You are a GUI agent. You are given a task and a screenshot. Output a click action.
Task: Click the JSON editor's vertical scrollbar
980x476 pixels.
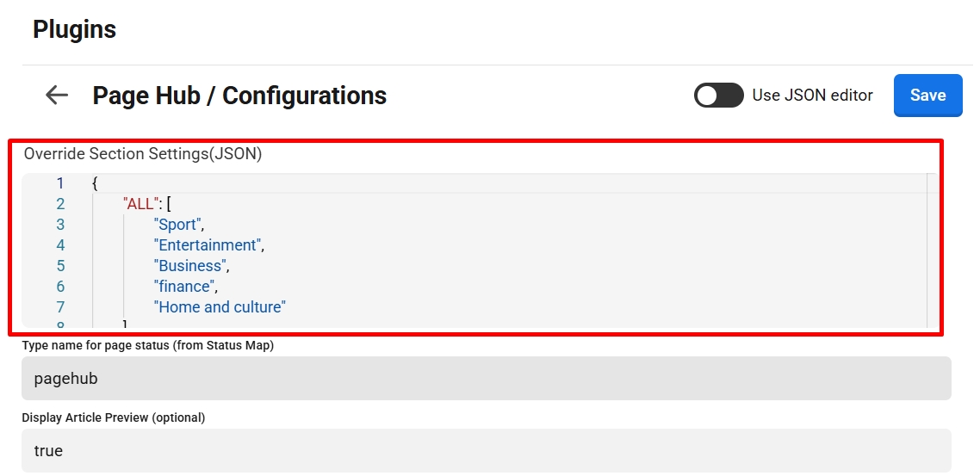(x=932, y=250)
